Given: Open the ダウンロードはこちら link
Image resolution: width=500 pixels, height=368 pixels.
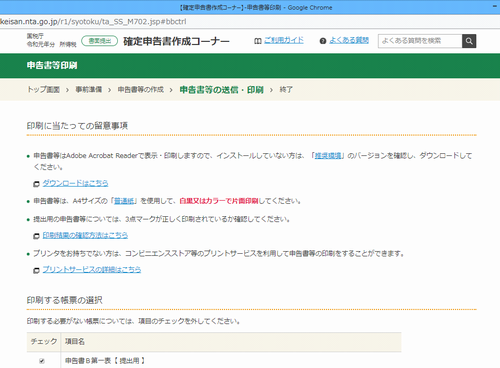Looking at the screenshot, I should (75, 183).
